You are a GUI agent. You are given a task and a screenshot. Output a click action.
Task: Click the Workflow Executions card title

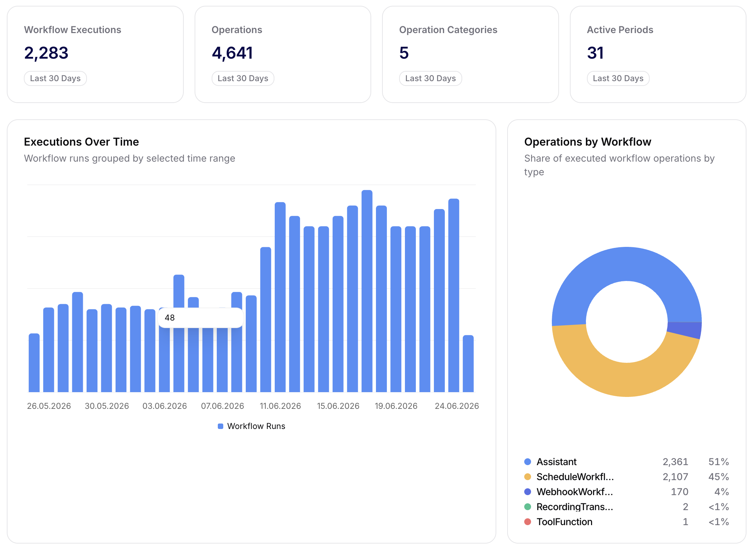pos(73,30)
